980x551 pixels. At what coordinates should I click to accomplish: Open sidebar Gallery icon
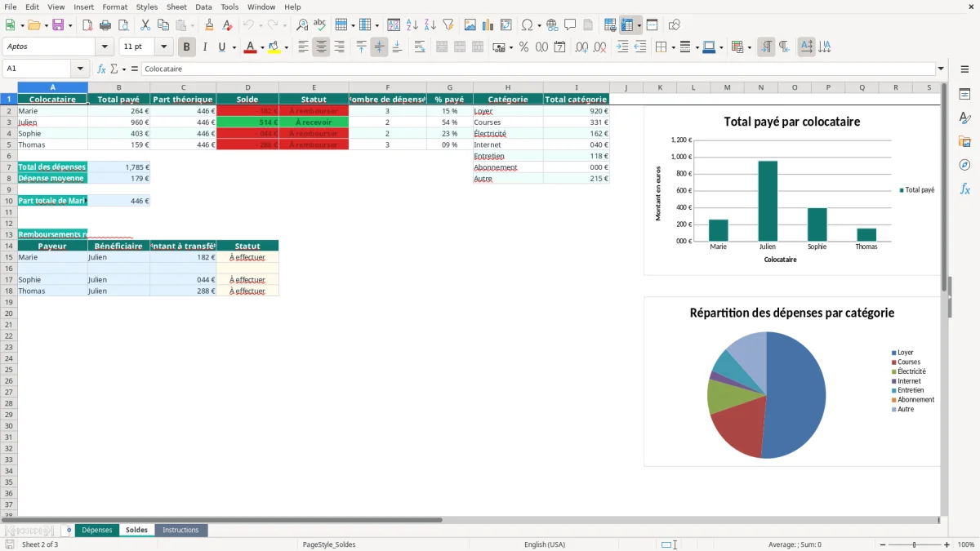[964, 141]
